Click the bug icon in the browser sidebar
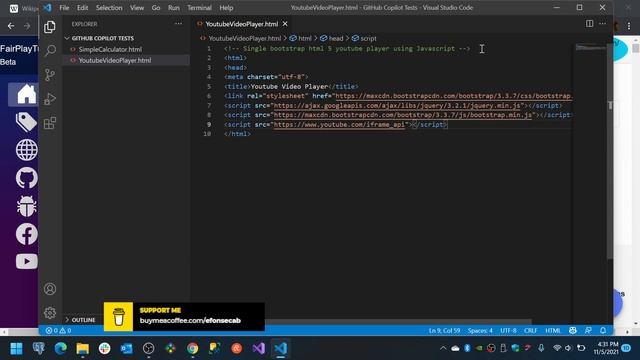The height and width of the screenshot is (360, 640). click(x=27, y=206)
